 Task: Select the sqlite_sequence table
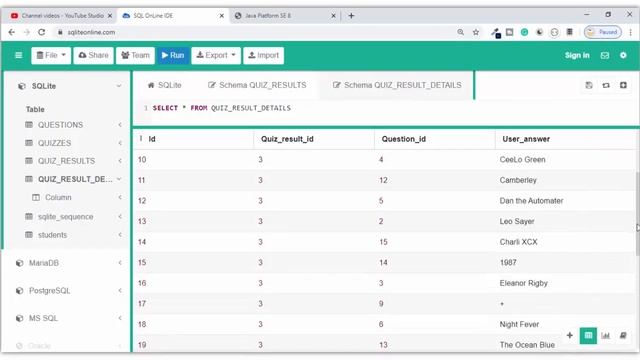coord(65,216)
